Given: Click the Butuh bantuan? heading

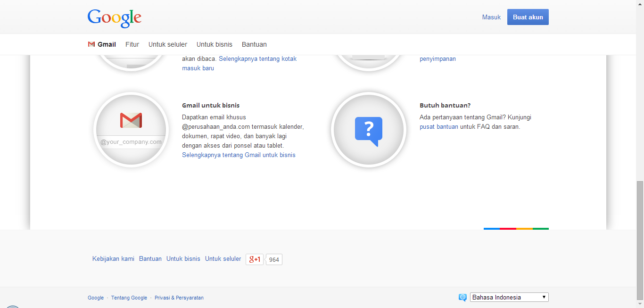Looking at the screenshot, I should pos(445,105).
